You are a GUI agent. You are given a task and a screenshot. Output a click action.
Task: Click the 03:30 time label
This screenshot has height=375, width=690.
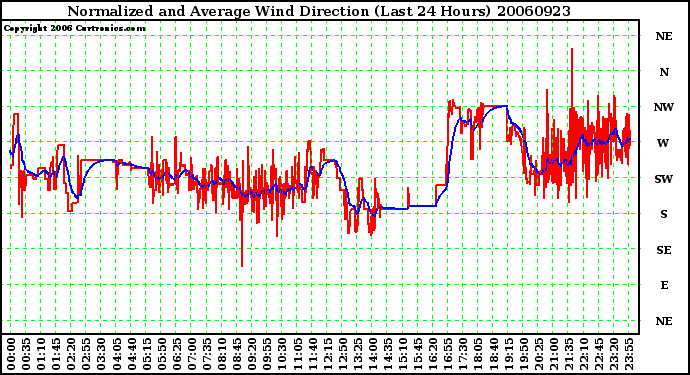[x=101, y=354]
